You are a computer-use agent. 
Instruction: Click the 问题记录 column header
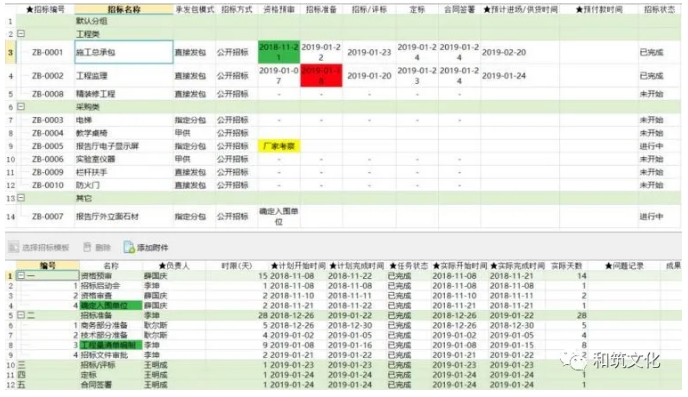pos(624,266)
